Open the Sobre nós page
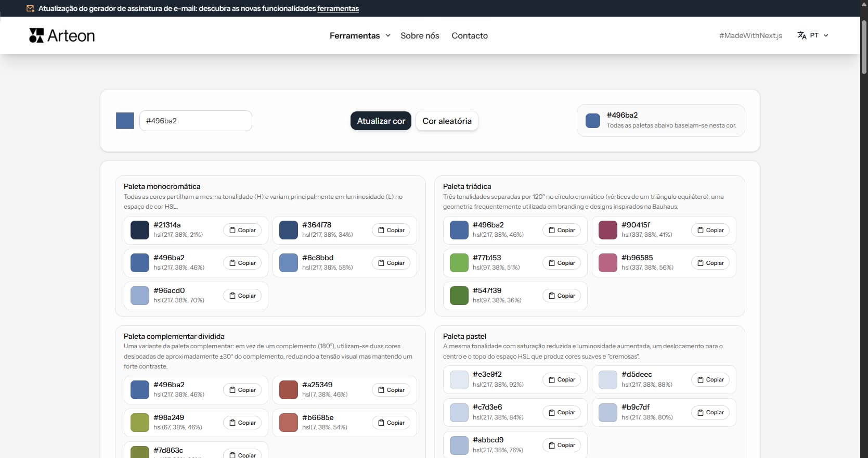 pos(420,35)
